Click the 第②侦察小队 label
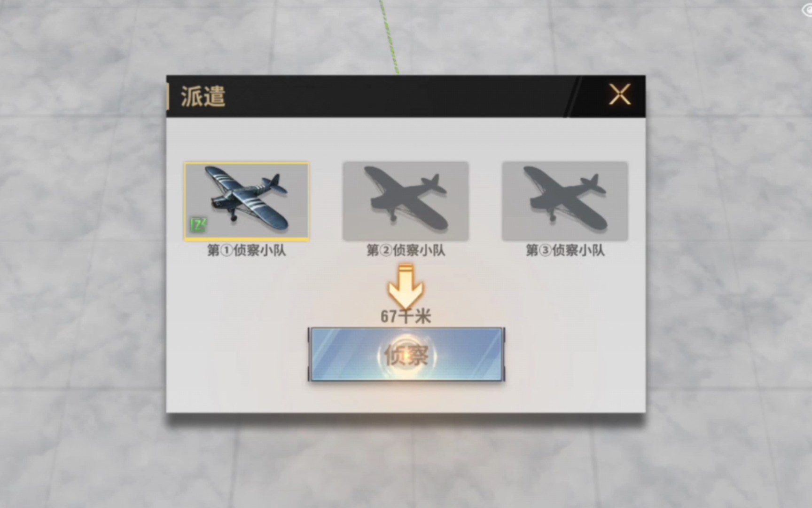 (x=406, y=250)
